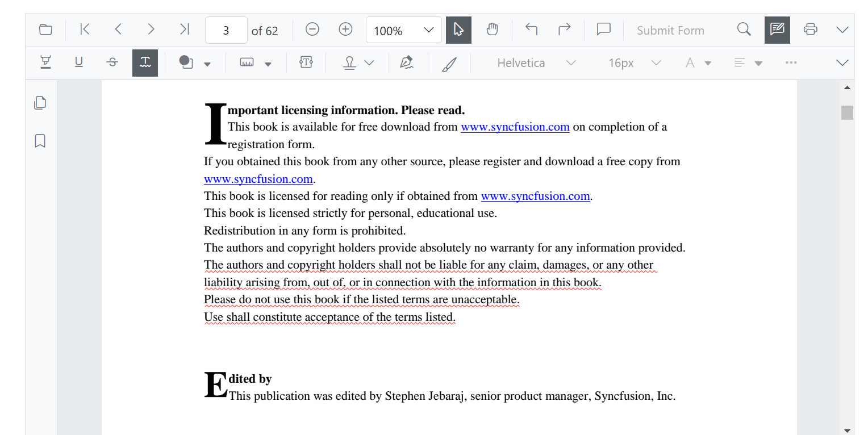868x435 pixels.
Task: Click squiggly-annotated 'Use shall constitute acceptance' line
Action: [329, 317]
